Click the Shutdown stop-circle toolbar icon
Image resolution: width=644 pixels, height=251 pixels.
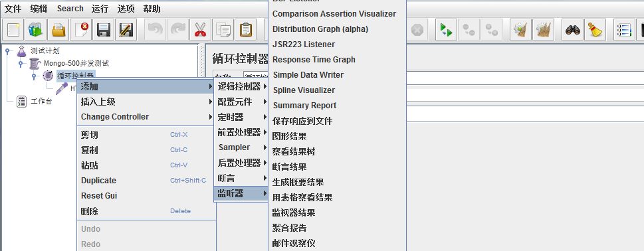pos(417,29)
